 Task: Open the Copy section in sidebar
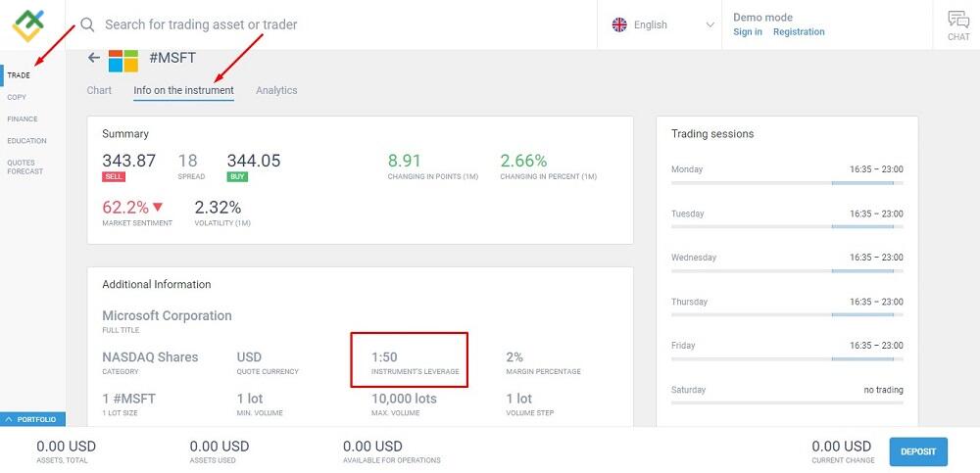coord(17,98)
